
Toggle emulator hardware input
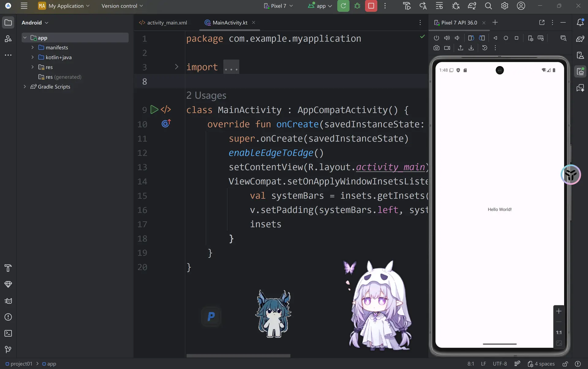pos(541,38)
